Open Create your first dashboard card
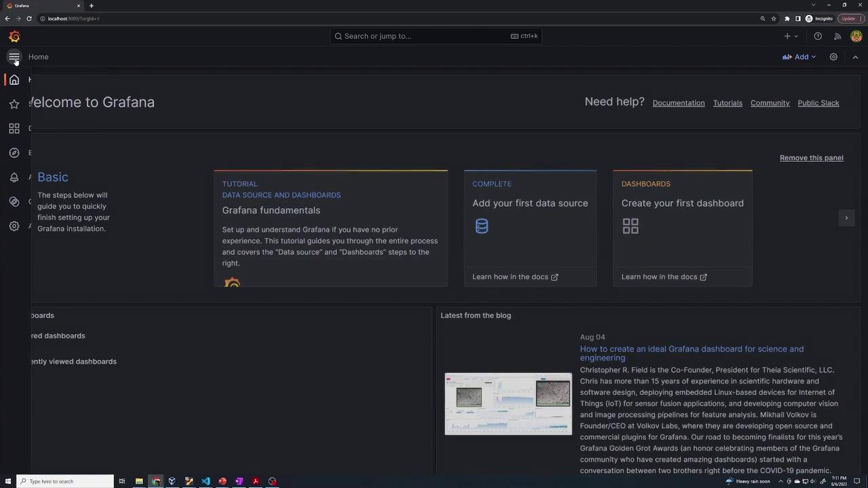 point(683,228)
